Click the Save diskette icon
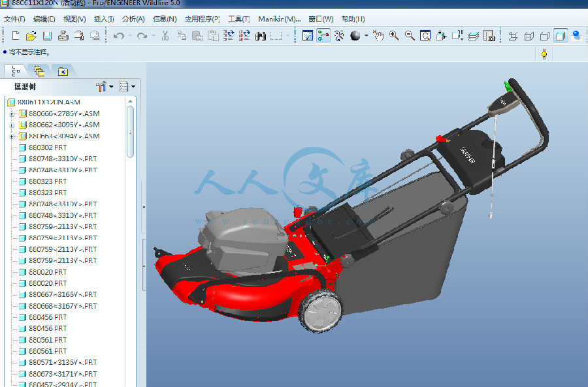 pos(47,36)
